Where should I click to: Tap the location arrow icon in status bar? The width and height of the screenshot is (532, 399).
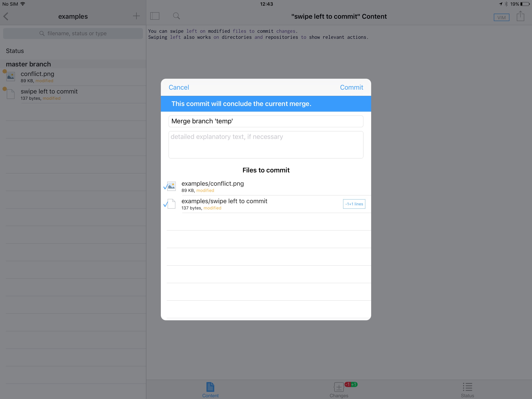point(500,4)
